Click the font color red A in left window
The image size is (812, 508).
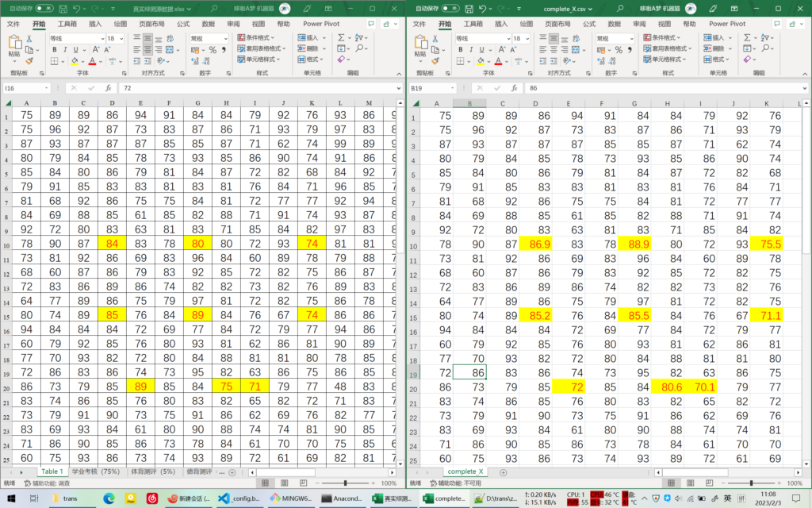(92, 60)
